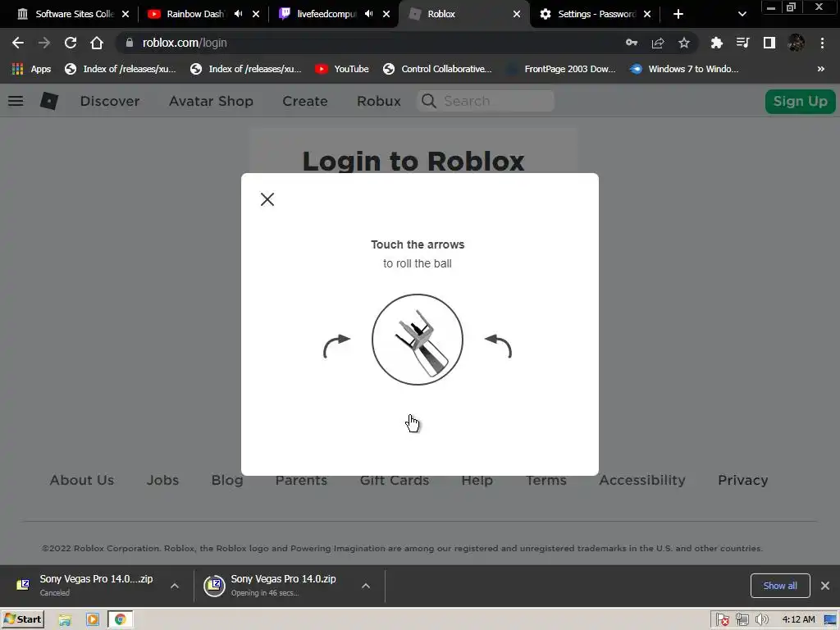Open the Action Center flag tray icon
Image resolution: width=840 pixels, height=630 pixels.
tap(722, 620)
